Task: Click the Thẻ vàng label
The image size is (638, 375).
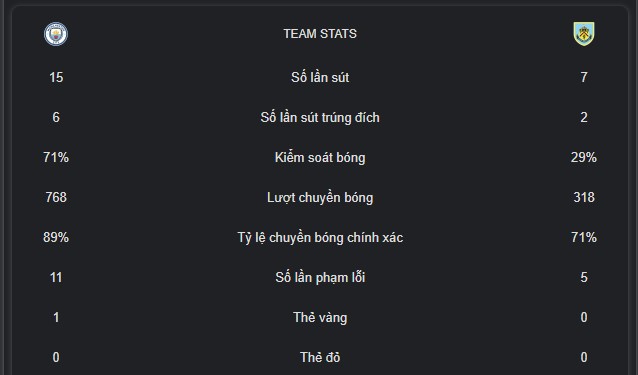Action: coord(320,317)
